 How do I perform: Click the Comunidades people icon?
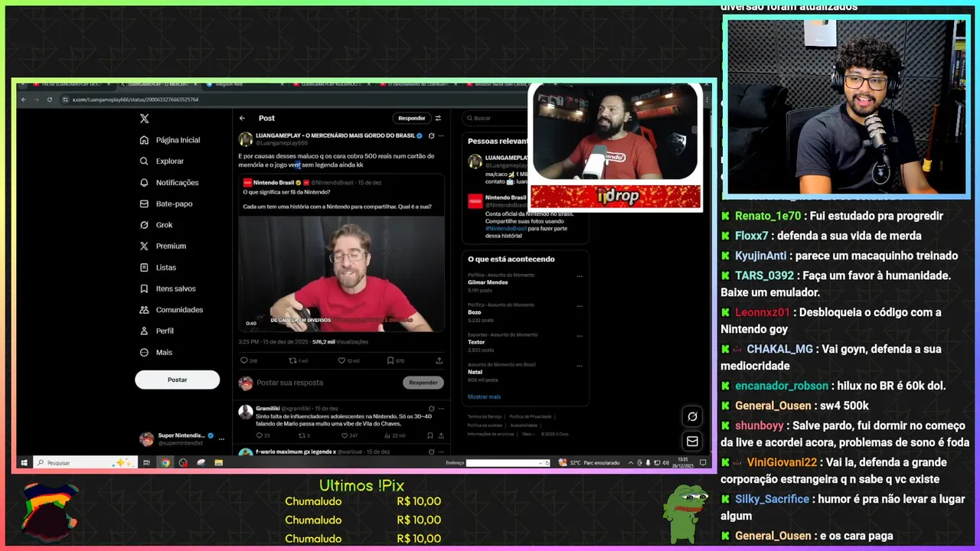[x=144, y=310]
